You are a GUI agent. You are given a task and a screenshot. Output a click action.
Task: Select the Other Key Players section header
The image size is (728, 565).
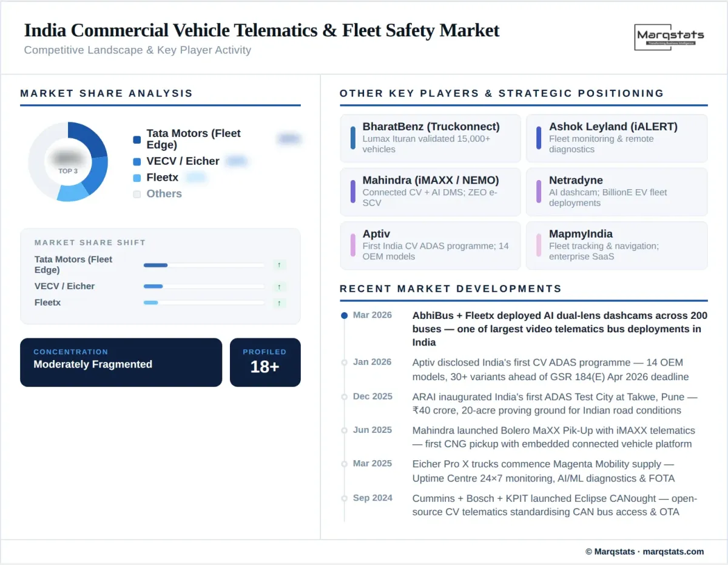click(501, 93)
